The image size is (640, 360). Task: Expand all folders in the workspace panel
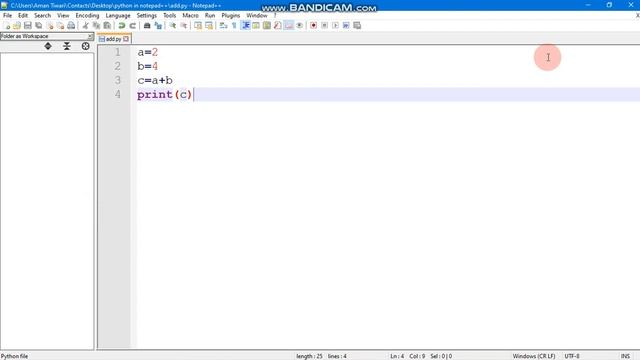pos(48,46)
